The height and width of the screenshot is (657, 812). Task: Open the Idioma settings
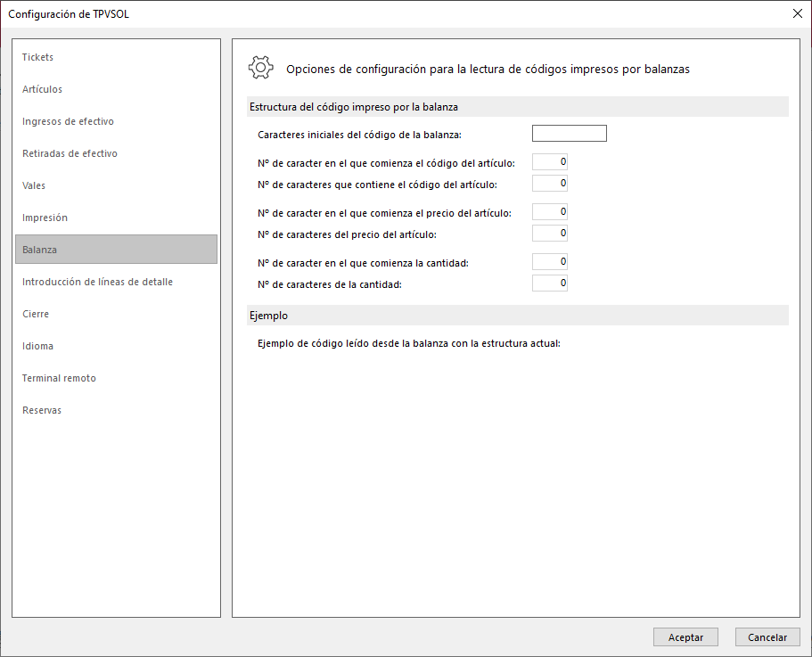[x=116, y=346]
